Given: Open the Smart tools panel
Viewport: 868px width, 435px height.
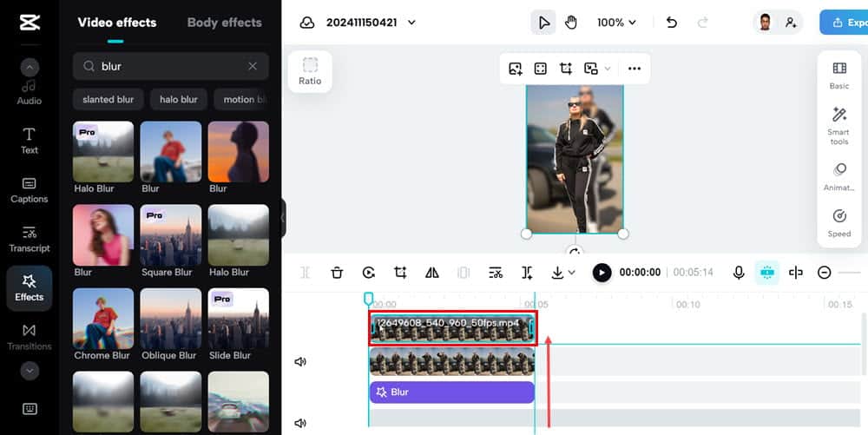Looking at the screenshot, I should click(x=839, y=126).
